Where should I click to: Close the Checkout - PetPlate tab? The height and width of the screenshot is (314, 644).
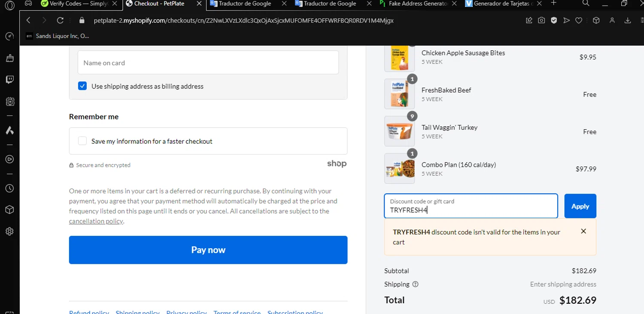(199, 3)
